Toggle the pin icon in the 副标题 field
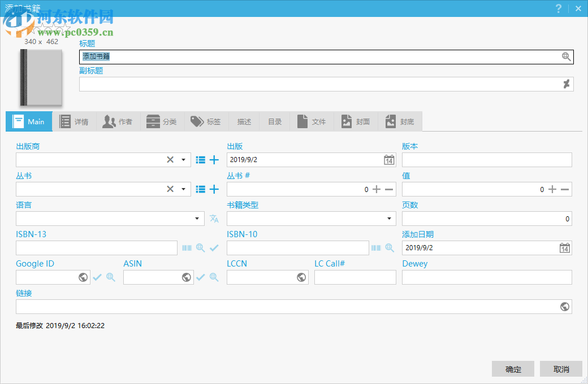The image size is (588, 384). pyautogui.click(x=567, y=84)
